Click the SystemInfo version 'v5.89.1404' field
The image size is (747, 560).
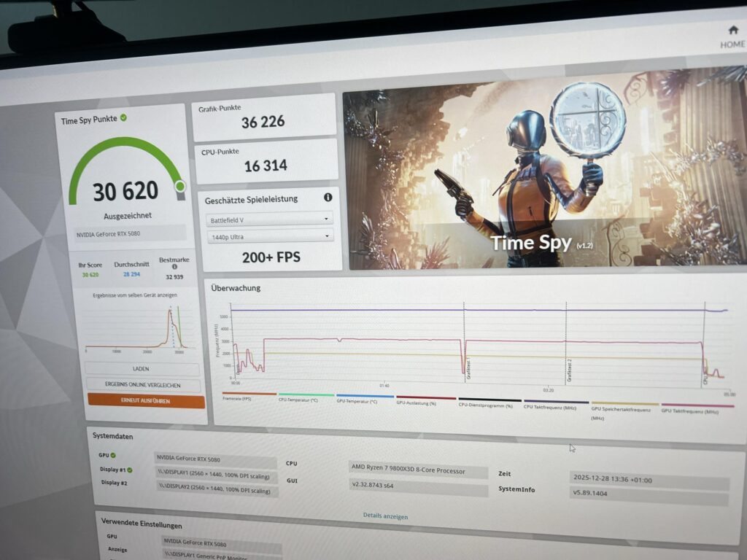(x=649, y=495)
